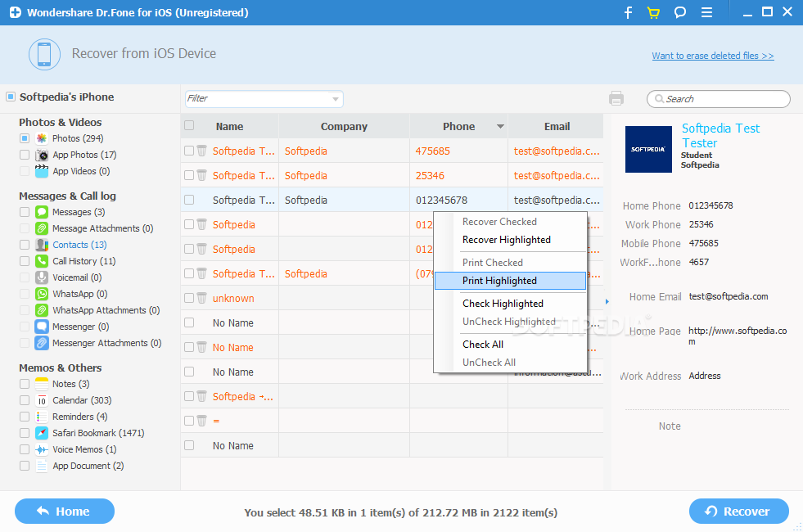Select the 'unknown' contact row

[x=392, y=298]
